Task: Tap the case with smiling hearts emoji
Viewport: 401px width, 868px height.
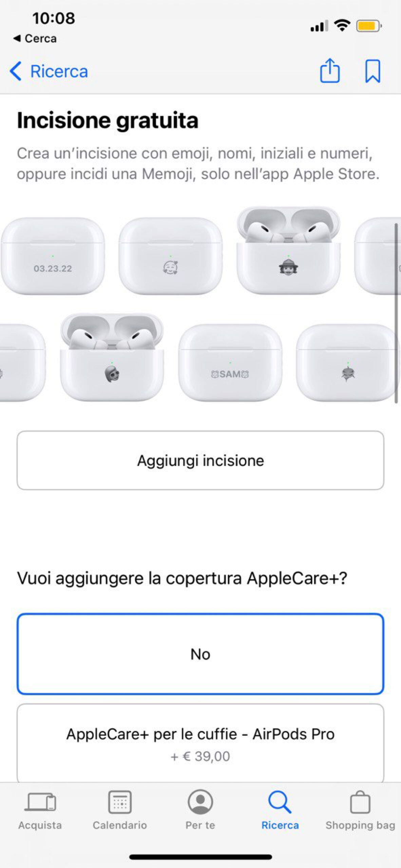Action: [170, 256]
